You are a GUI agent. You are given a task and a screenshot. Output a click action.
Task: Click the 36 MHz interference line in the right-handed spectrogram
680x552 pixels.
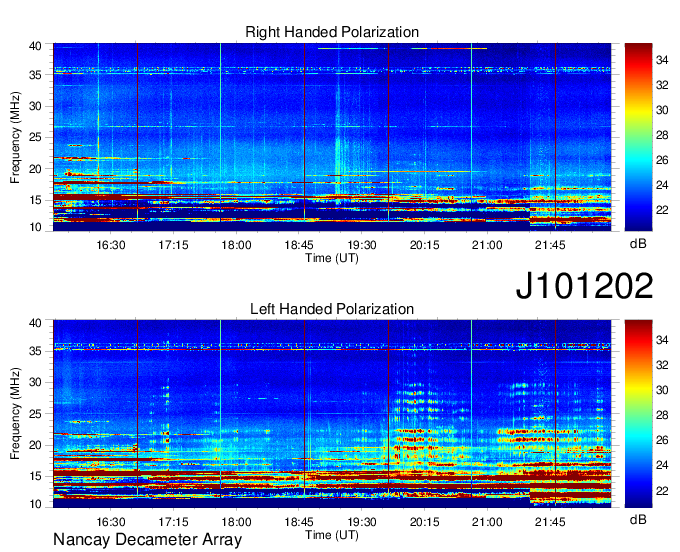pyautogui.click(x=332, y=69)
